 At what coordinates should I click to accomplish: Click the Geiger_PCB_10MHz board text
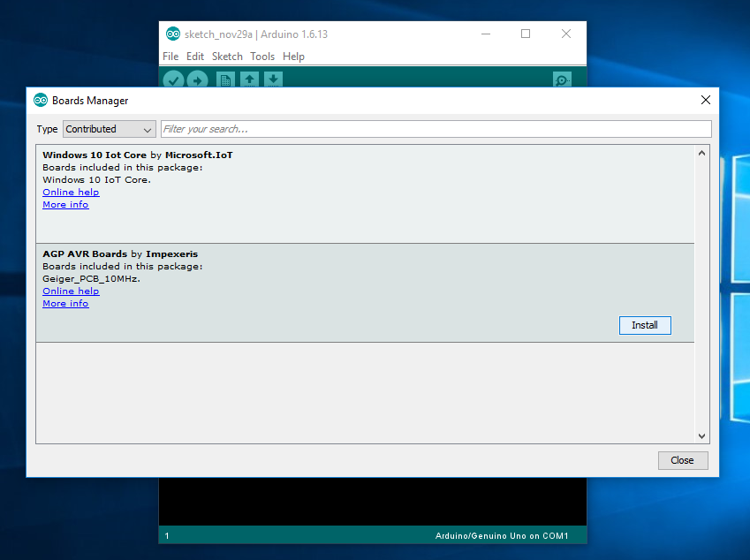91,279
